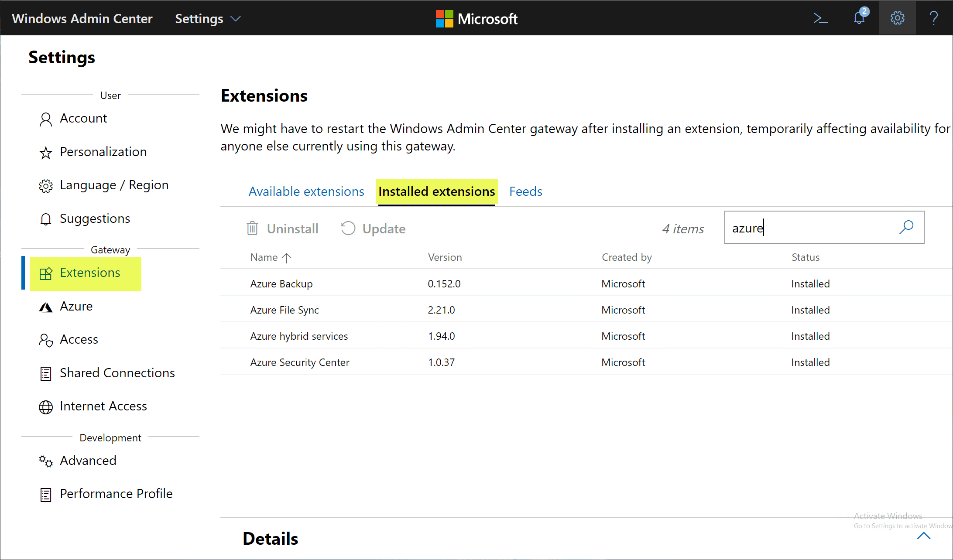Image resolution: width=953 pixels, height=560 pixels.
Task: Click the search magnifier icon
Action: [x=906, y=227]
